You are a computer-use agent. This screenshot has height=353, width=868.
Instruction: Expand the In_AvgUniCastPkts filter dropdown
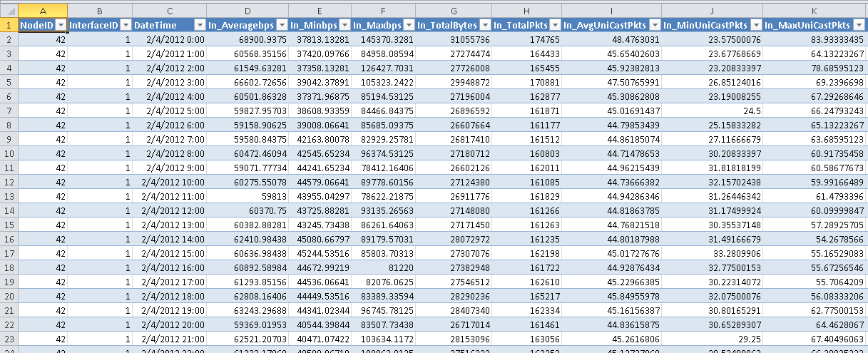pos(653,25)
